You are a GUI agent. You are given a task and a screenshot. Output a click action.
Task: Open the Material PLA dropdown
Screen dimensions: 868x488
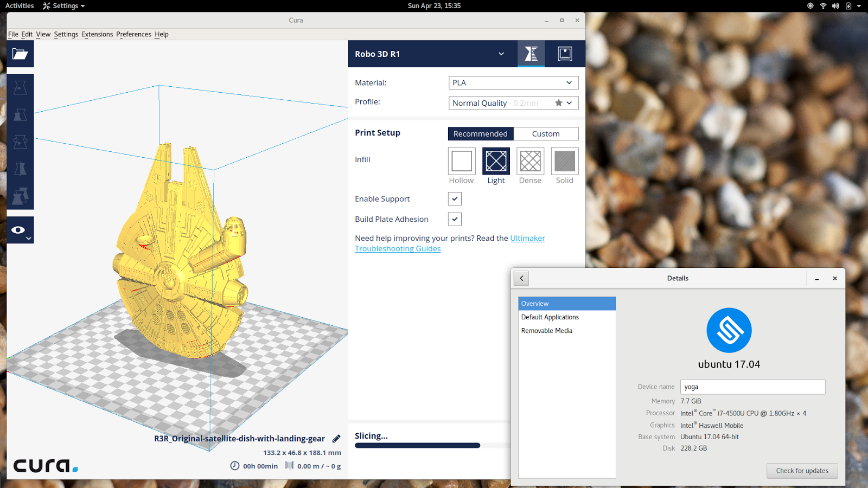coord(513,82)
